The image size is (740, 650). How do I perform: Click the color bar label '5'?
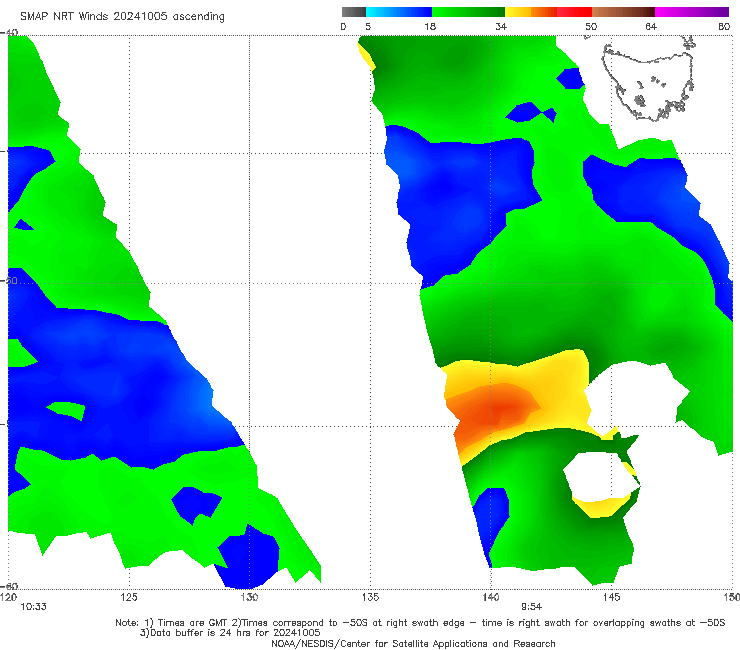(368, 26)
